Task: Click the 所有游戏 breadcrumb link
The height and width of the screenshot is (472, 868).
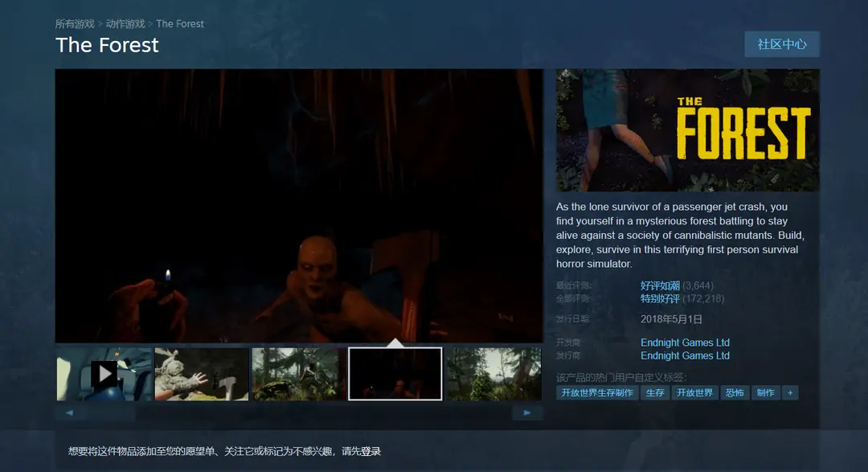Action: click(75, 24)
